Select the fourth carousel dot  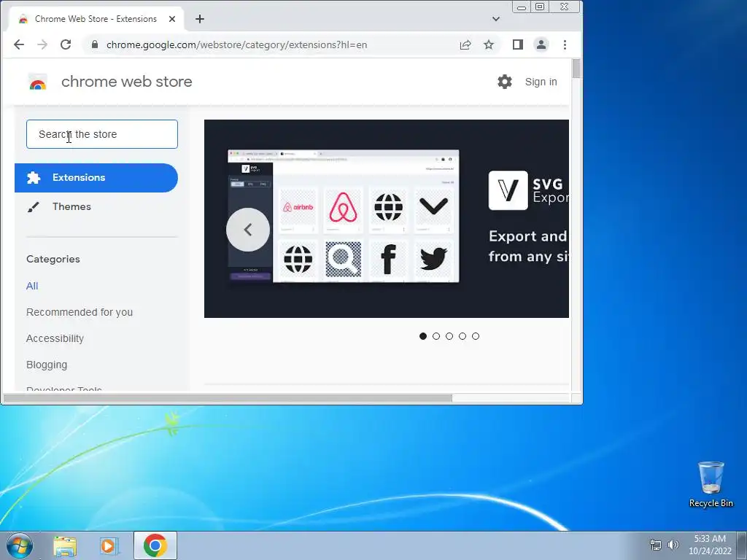point(462,336)
